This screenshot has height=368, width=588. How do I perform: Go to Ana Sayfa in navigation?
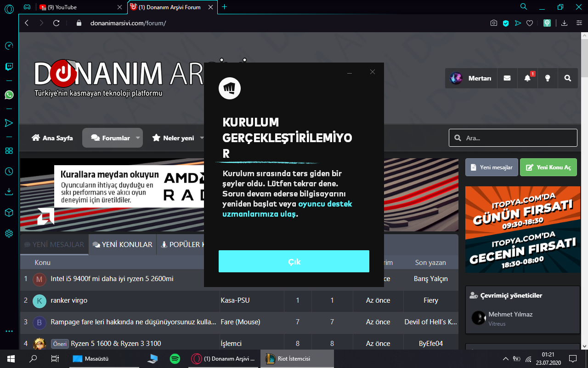[x=52, y=138]
